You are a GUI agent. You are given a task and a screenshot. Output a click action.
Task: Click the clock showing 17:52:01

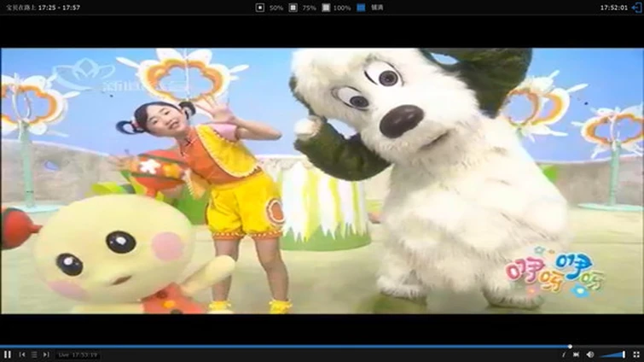pos(614,8)
